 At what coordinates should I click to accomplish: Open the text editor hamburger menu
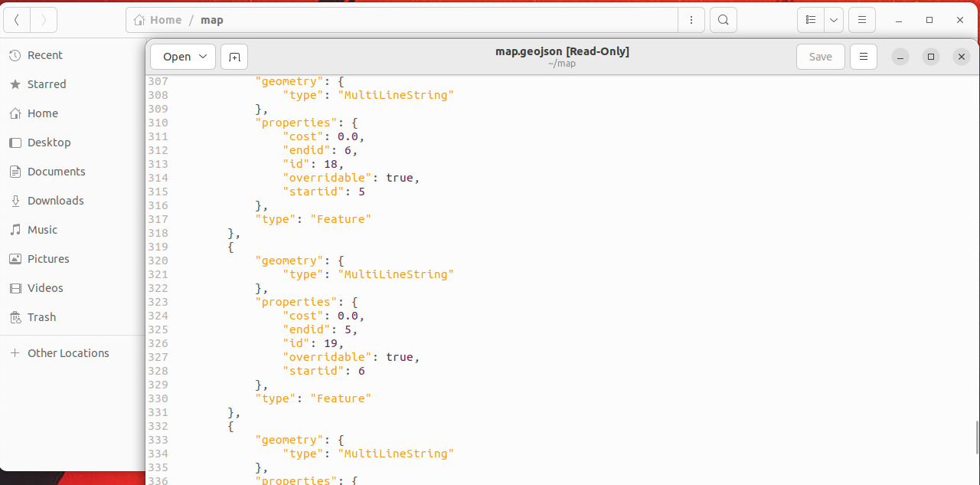[864, 57]
